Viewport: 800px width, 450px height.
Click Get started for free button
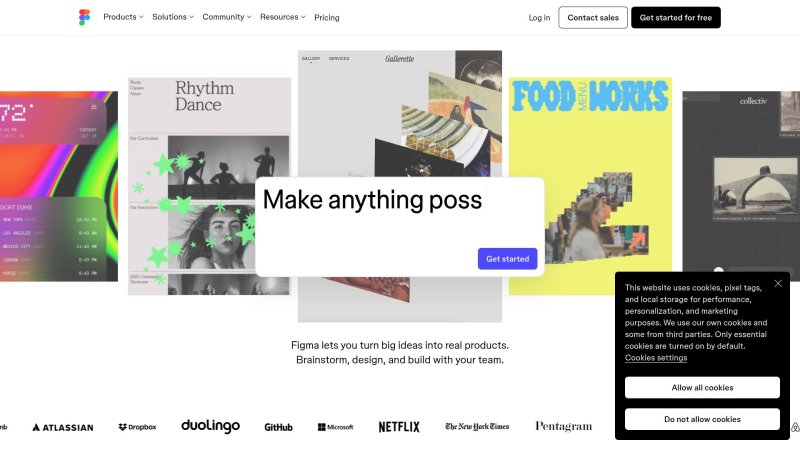point(675,18)
